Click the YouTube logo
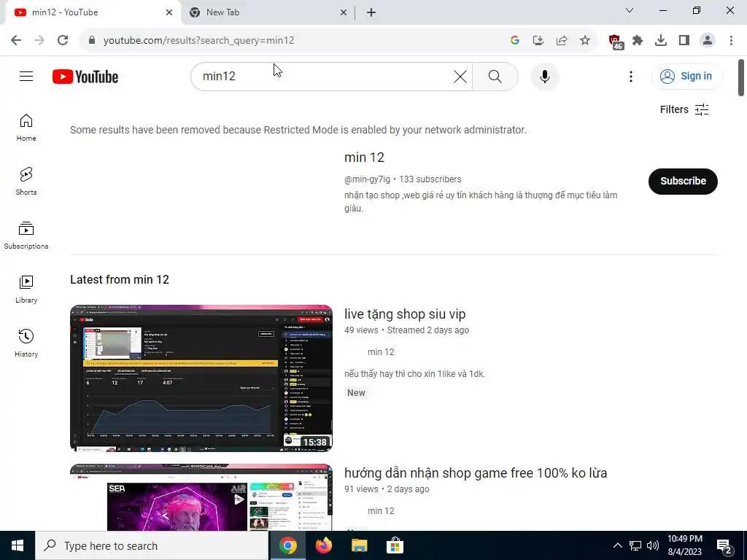The height and width of the screenshot is (560, 747). tap(85, 77)
